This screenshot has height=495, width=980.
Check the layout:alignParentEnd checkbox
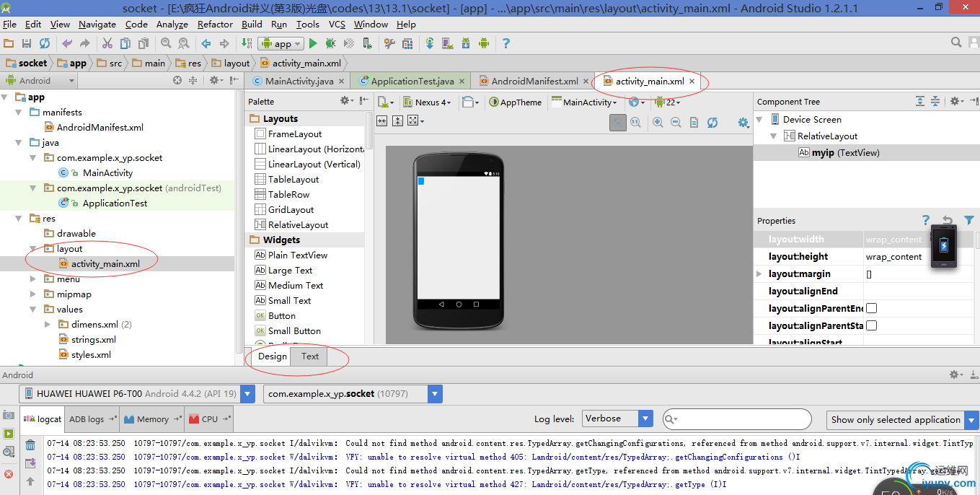(871, 308)
